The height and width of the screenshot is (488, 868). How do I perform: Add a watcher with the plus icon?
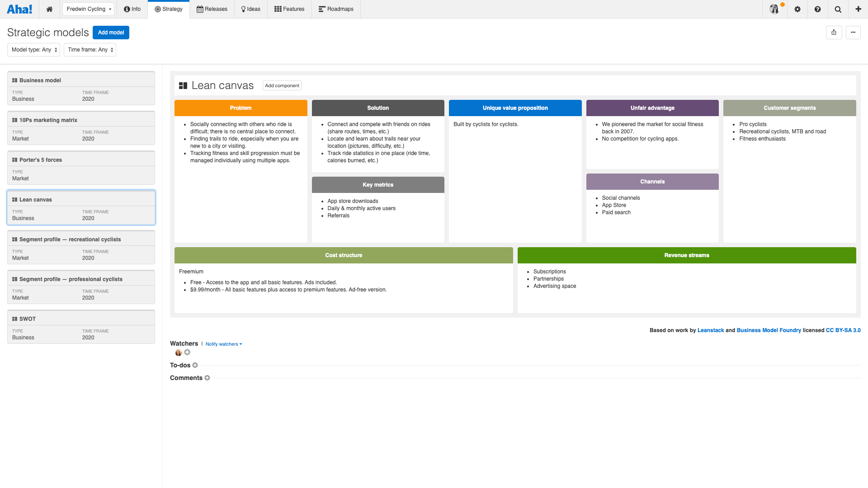click(x=187, y=352)
